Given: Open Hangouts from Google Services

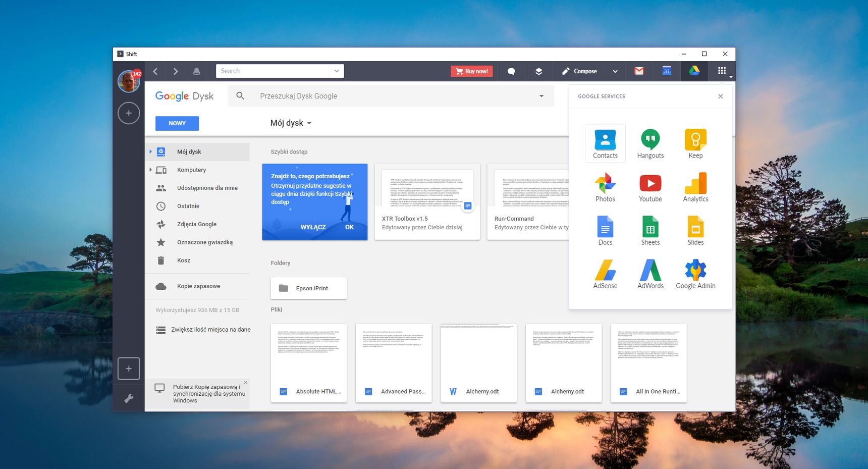Looking at the screenshot, I should tap(650, 143).
